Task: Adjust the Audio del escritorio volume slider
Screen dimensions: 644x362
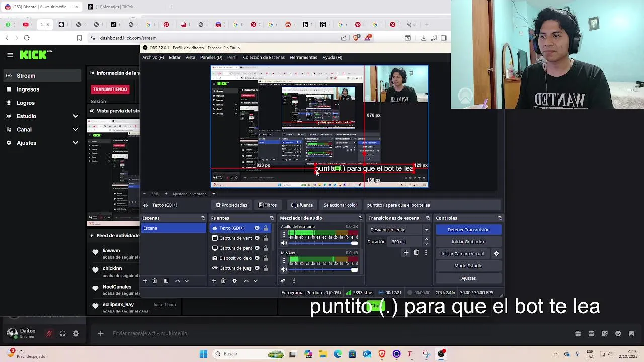Action: pos(324,243)
